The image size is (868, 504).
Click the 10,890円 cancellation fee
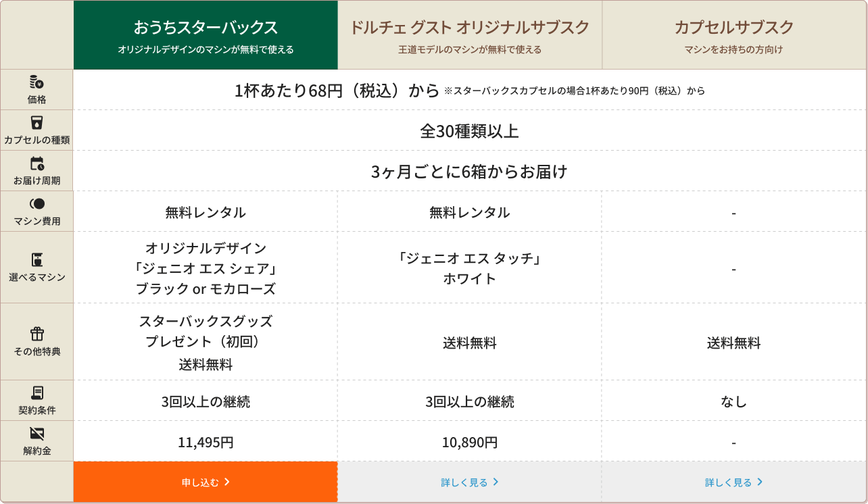(x=470, y=443)
